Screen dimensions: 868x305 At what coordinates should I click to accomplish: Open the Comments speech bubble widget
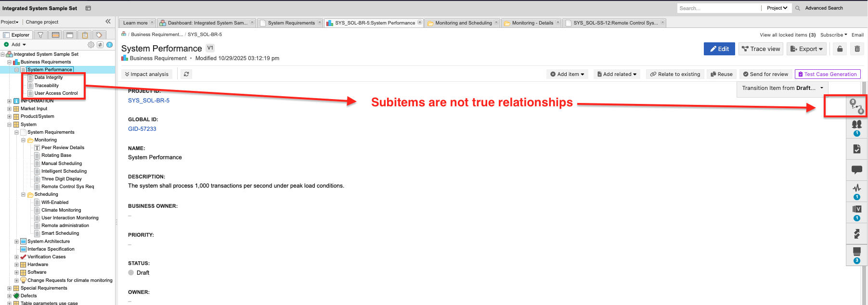(856, 169)
